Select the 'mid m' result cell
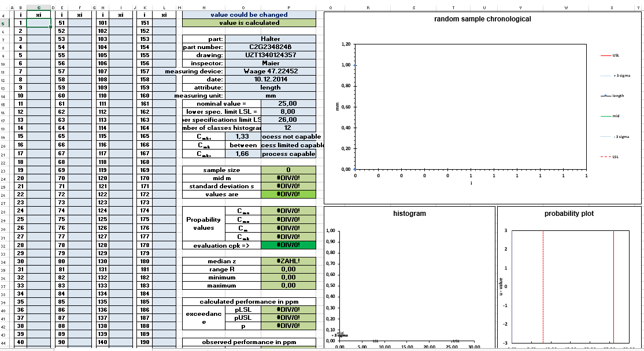This screenshot has width=644, height=351. pyautogui.click(x=288, y=178)
